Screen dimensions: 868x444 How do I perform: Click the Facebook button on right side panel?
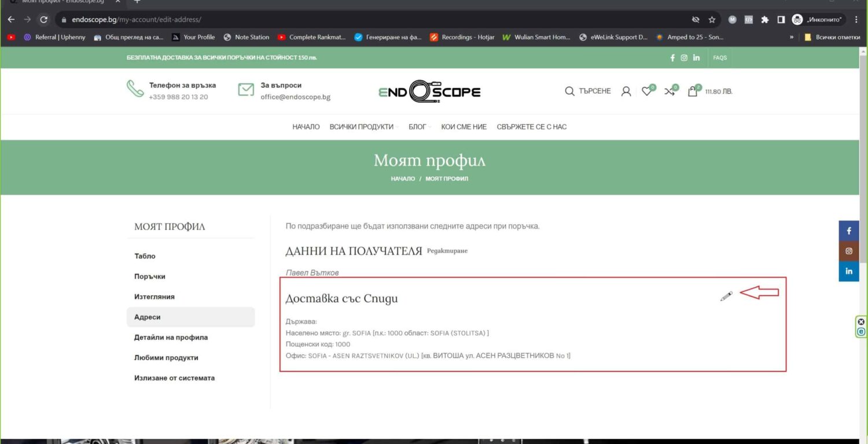coord(849,231)
